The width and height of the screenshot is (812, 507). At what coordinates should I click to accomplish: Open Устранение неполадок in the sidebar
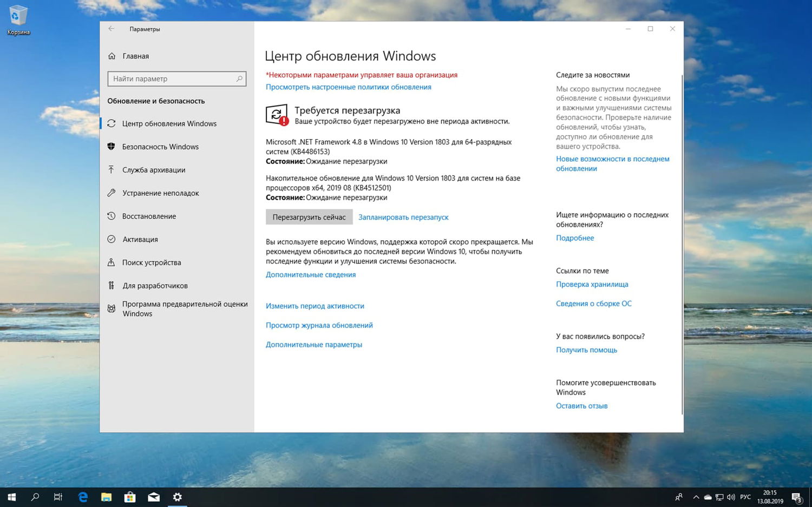[x=111, y=193]
